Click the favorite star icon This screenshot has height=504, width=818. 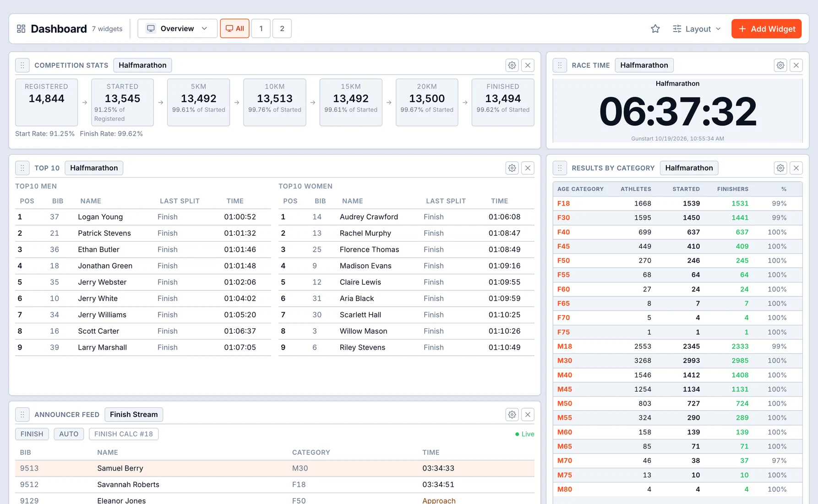click(x=655, y=29)
